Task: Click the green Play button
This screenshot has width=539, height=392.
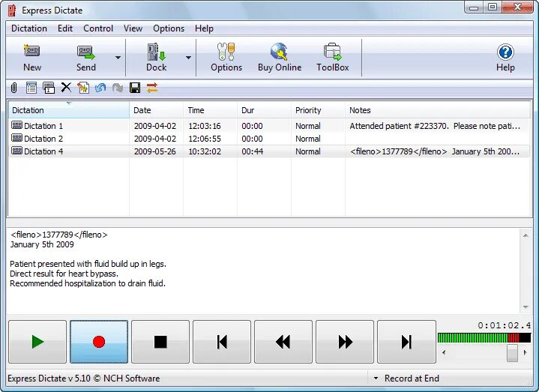Action: click(x=37, y=342)
